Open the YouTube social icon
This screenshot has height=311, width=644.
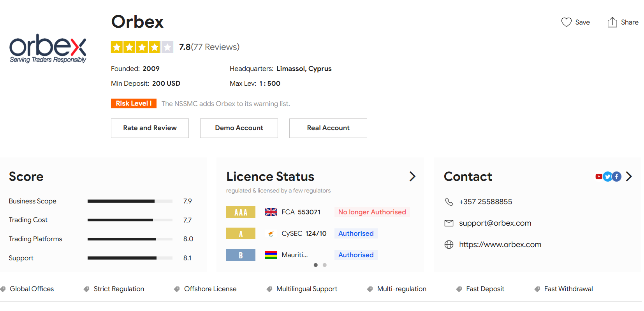pos(599,177)
